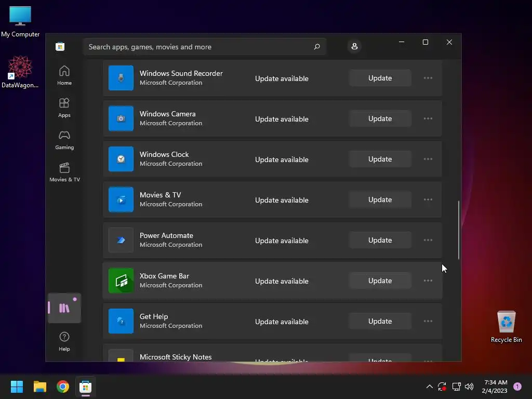
Task: Update Windows Clock
Action: point(380,159)
